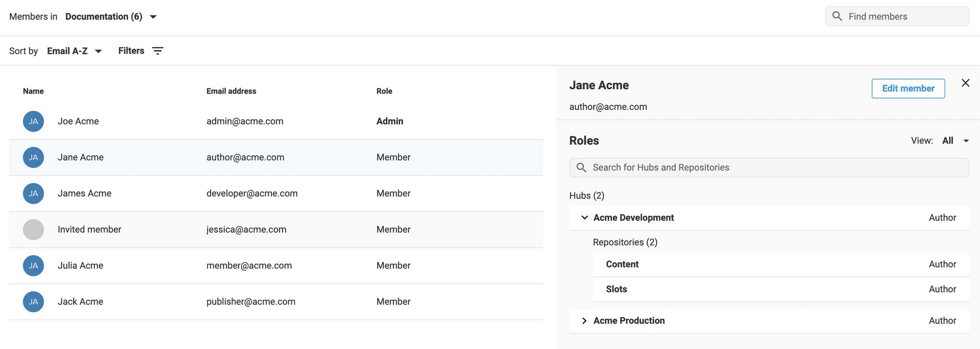Viewport: 980px width, 349px height.
Task: Click the Member role in Jack Acme's row
Action: (x=394, y=302)
